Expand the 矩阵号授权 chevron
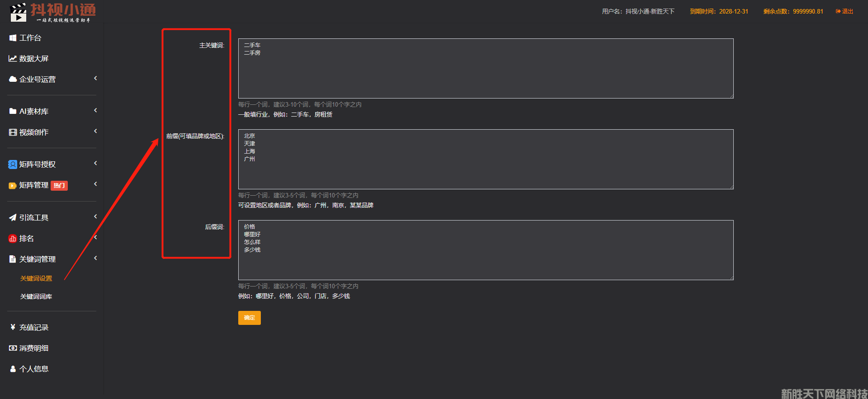This screenshot has height=399, width=868. tap(95, 164)
